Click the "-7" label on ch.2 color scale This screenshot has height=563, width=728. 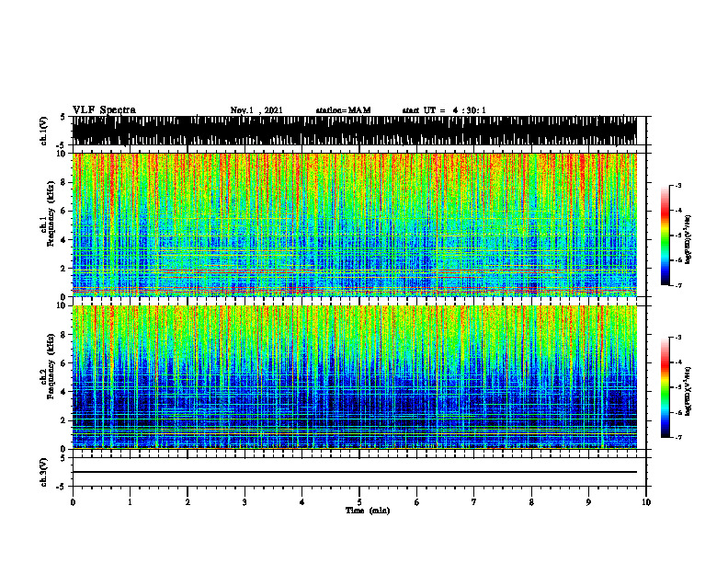point(677,438)
